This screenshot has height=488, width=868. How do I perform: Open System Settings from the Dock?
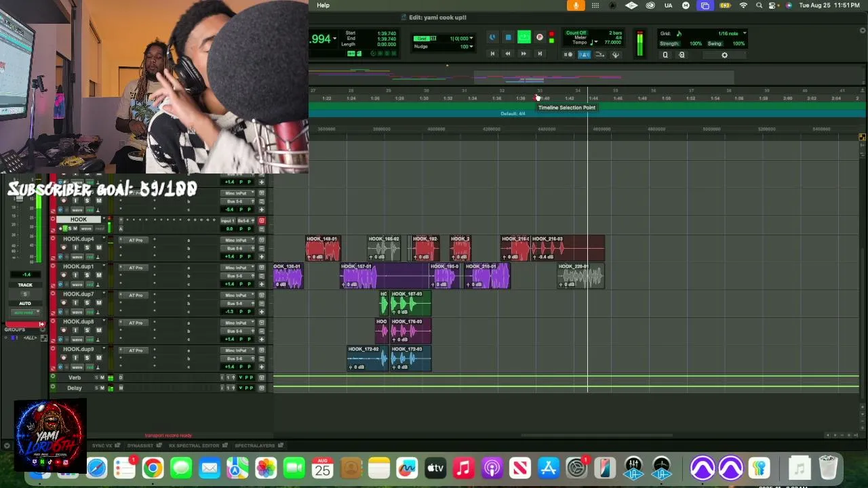(576, 468)
